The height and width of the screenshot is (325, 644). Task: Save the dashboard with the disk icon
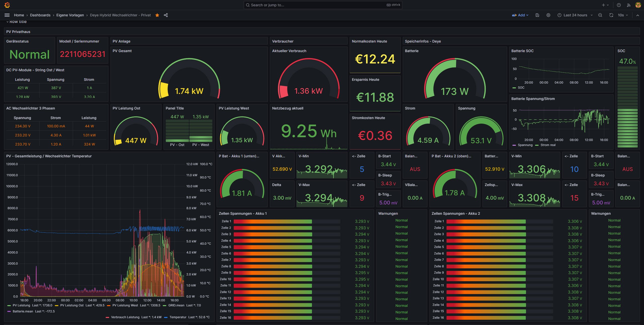[537, 15]
